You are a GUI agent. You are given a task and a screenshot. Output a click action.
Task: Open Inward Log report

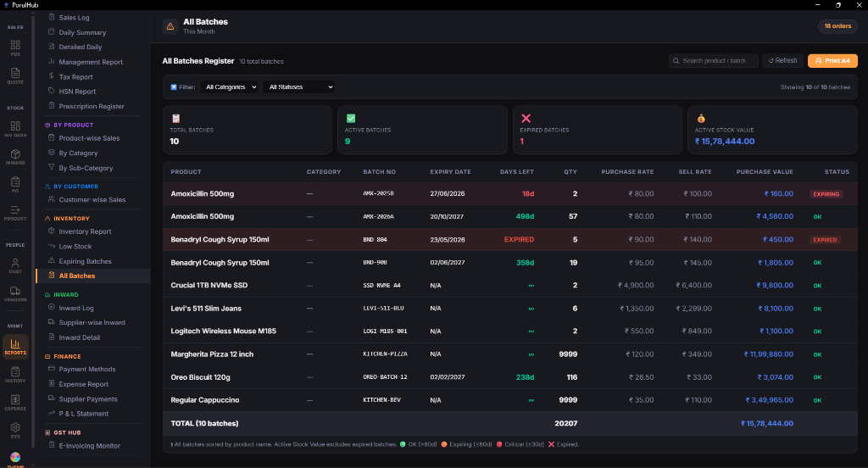coord(76,308)
